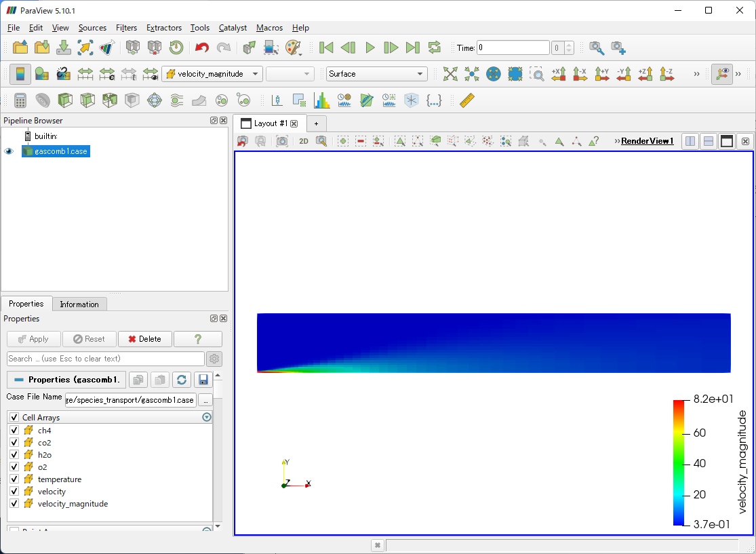Set view direction to +X

(x=558, y=74)
